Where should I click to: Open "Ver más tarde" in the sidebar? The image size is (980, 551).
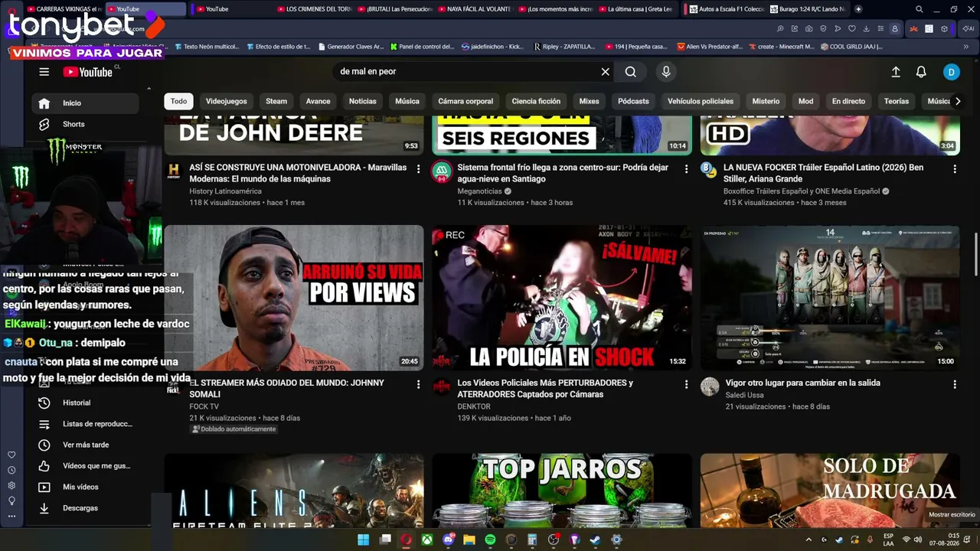click(x=86, y=445)
